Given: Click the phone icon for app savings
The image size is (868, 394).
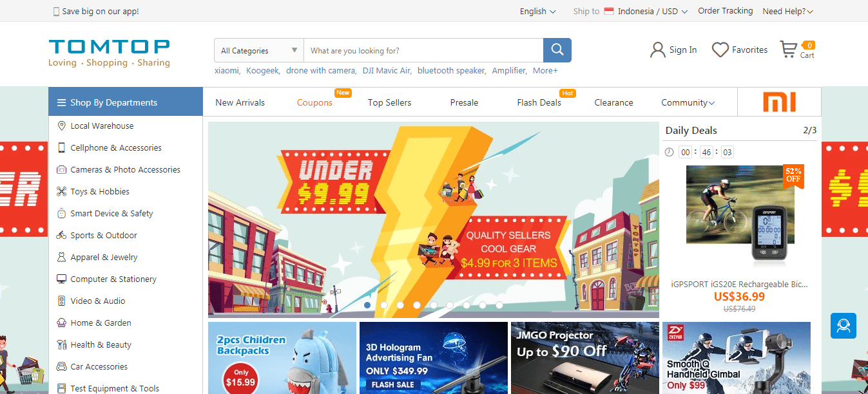Looking at the screenshot, I should (x=56, y=12).
